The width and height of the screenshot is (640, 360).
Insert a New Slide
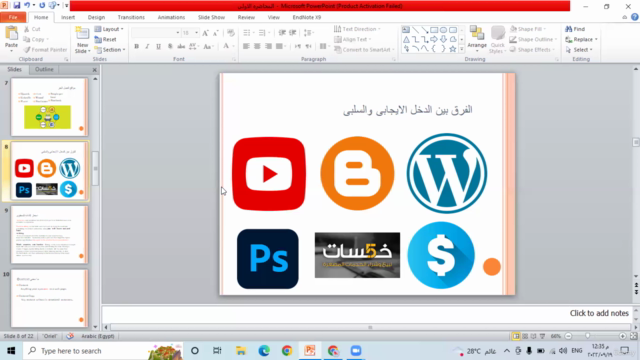coord(82,40)
